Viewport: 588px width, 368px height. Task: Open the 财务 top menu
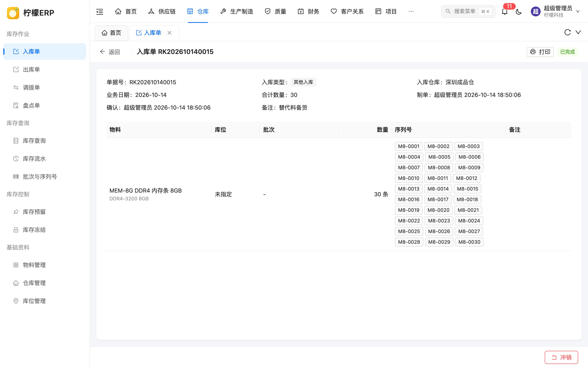click(308, 11)
